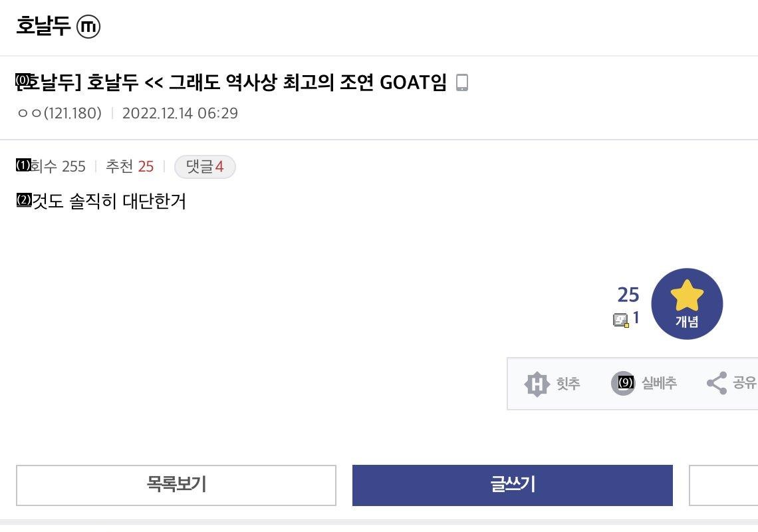Click the number 1 beside fixed-nick icon

click(636, 319)
